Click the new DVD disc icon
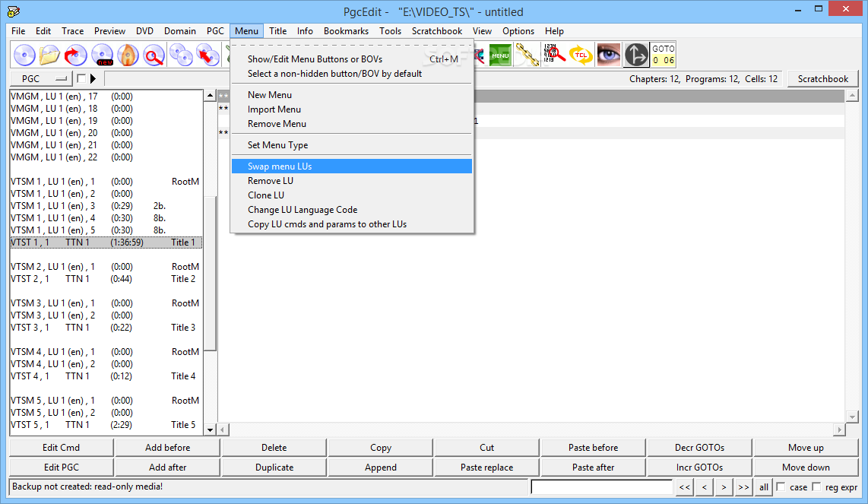Viewport: 868px width, 504px height. tap(103, 55)
